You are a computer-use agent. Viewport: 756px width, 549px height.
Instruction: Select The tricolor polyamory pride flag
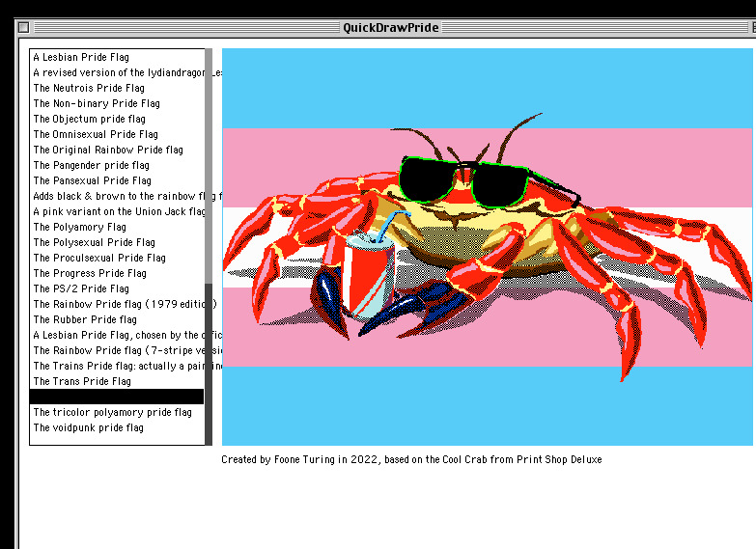tap(117, 412)
